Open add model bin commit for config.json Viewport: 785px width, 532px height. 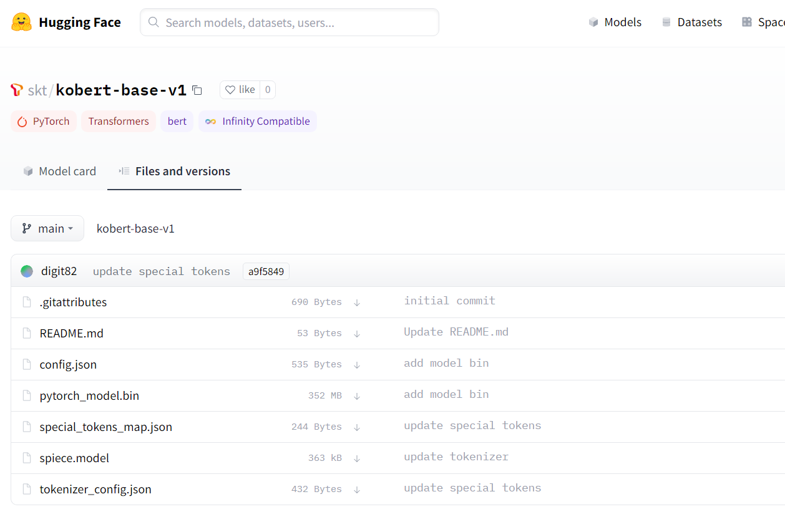446,363
